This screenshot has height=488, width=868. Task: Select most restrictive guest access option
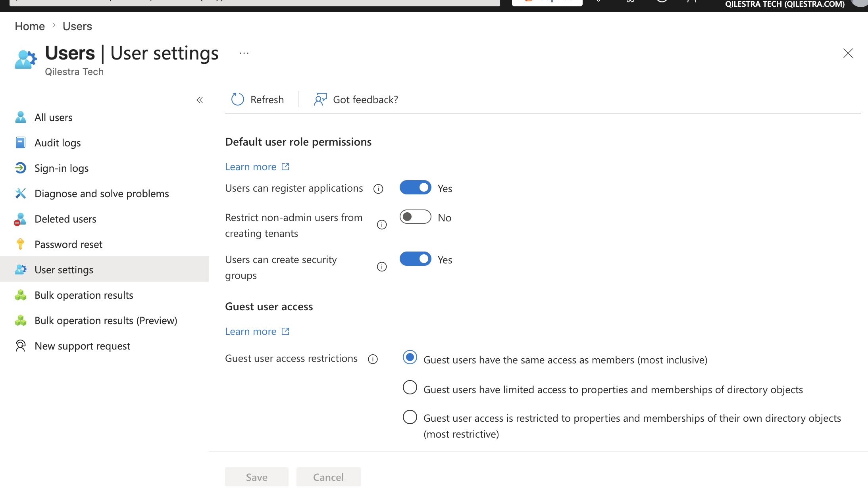(410, 417)
